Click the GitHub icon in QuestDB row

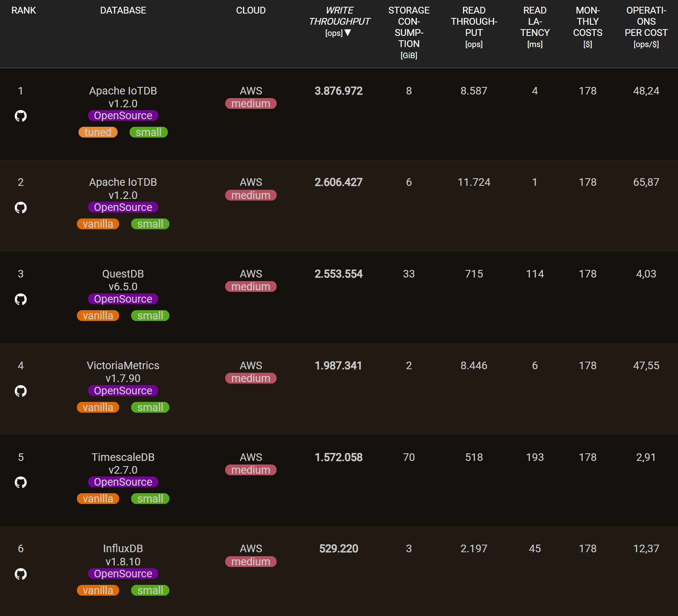pyautogui.click(x=21, y=299)
